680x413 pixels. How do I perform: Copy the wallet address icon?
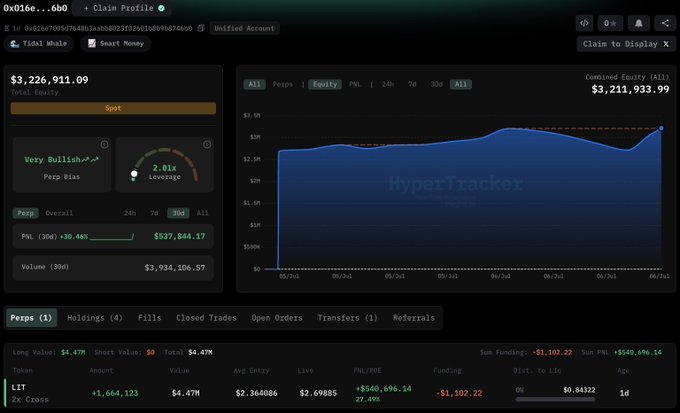tap(201, 28)
